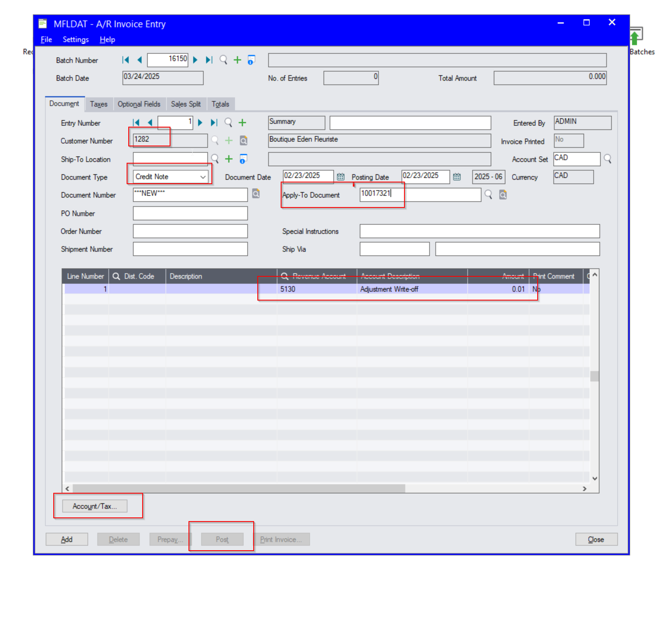Go to next entry number arrow
This screenshot has width=672, height=624.
(200, 123)
